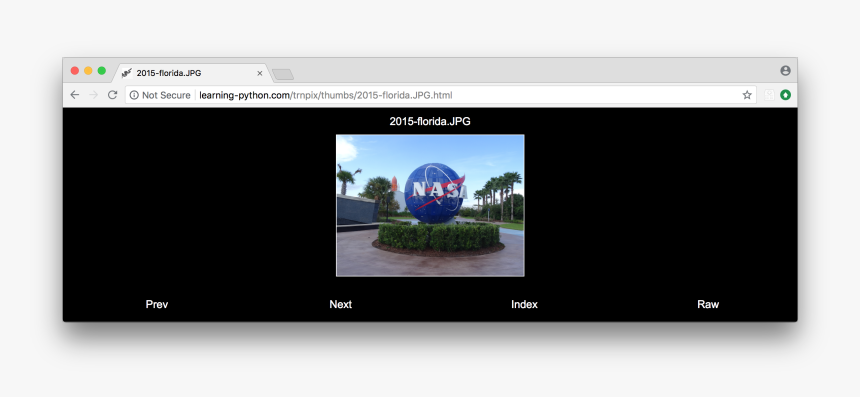
Task: Click the red close window button
Action: tap(75, 71)
